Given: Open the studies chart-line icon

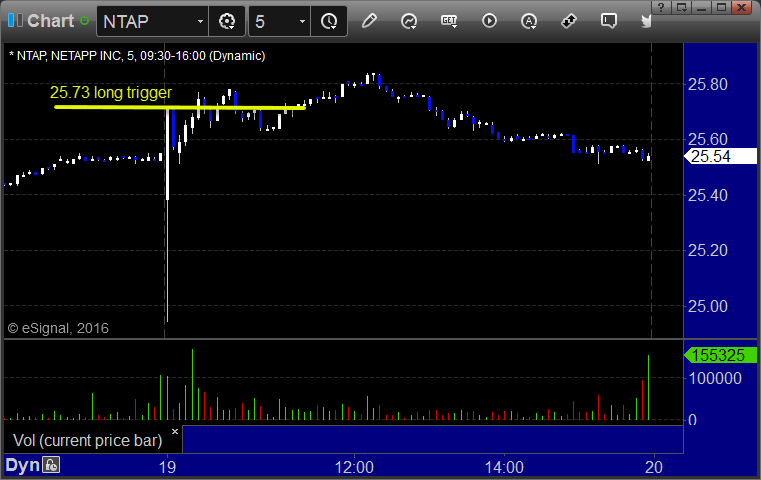Looking at the screenshot, I should point(409,21).
